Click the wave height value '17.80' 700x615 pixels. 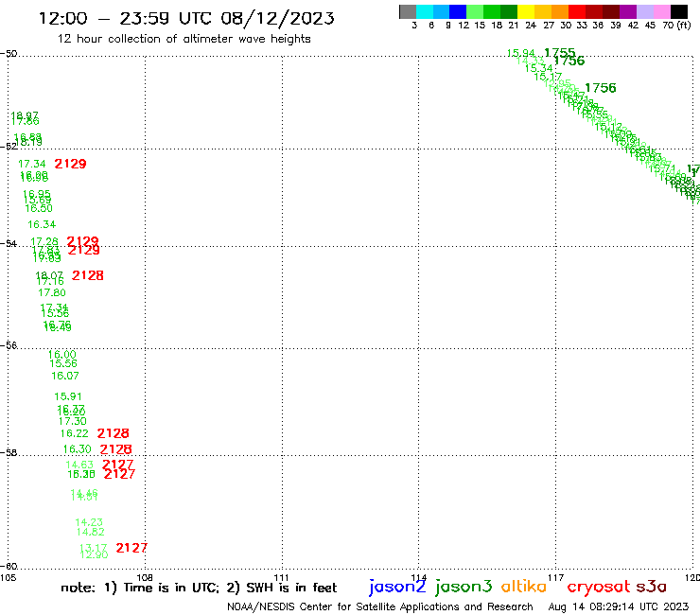click(52, 292)
